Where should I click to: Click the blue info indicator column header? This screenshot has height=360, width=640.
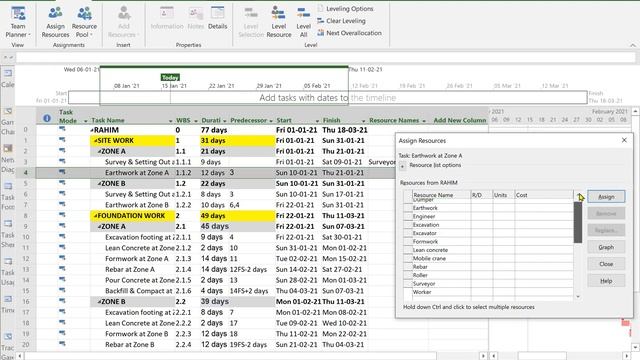[x=47, y=118]
